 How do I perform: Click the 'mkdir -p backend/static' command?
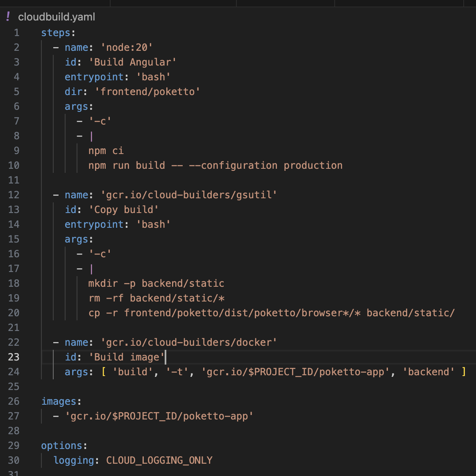click(156, 283)
